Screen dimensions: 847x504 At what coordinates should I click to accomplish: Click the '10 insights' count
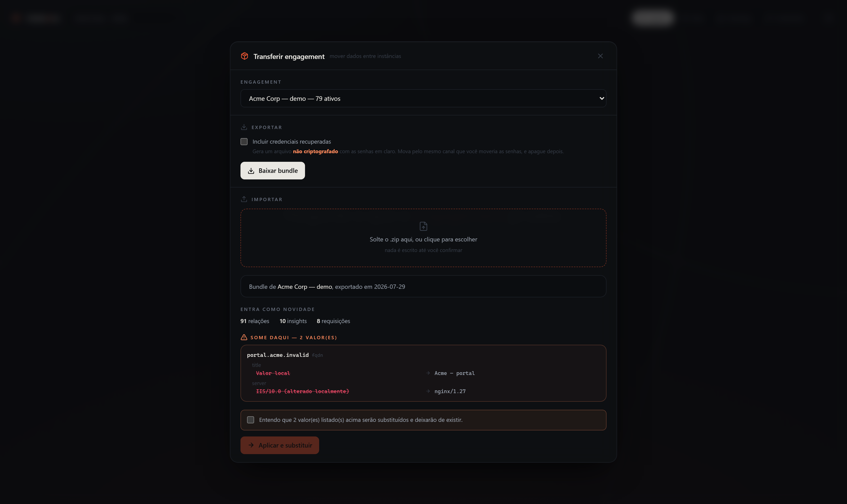pyautogui.click(x=293, y=321)
